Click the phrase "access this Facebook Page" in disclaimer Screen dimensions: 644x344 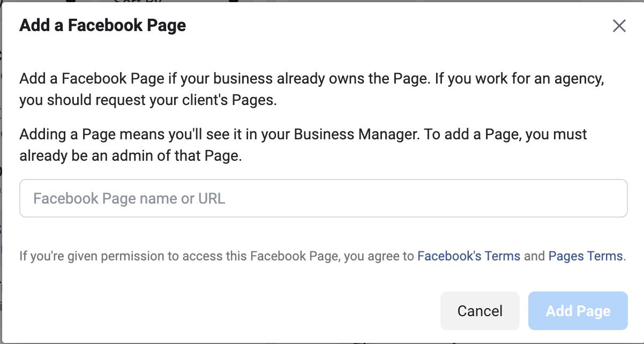point(261,256)
